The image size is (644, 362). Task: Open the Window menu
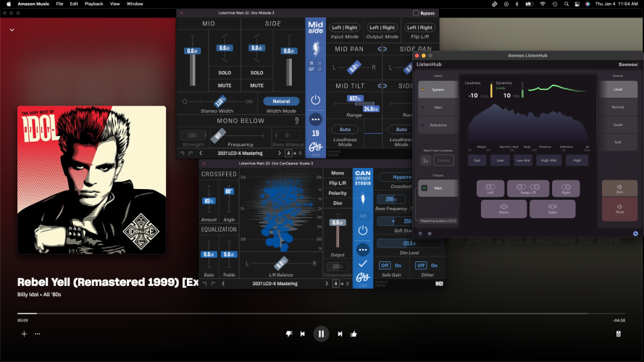click(x=135, y=4)
